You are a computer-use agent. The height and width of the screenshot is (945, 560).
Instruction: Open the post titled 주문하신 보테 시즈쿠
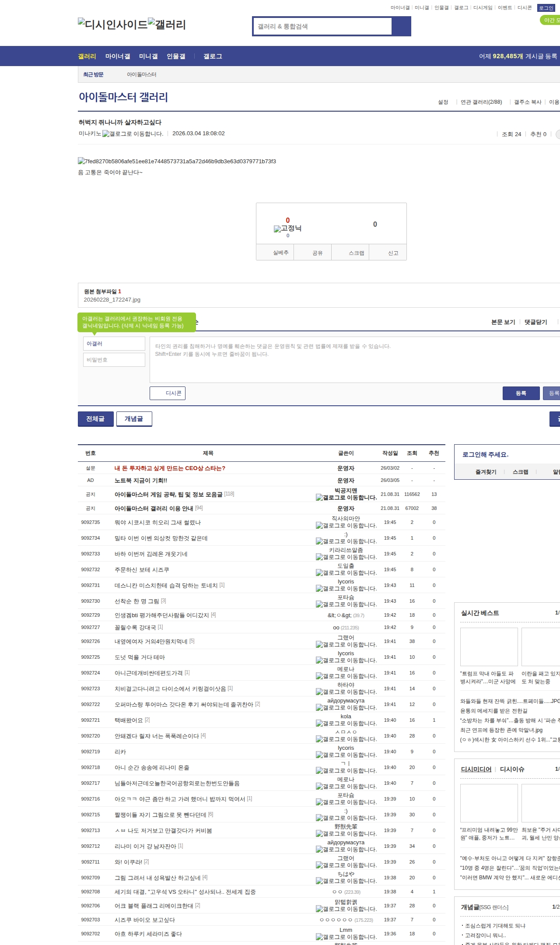coord(142,569)
